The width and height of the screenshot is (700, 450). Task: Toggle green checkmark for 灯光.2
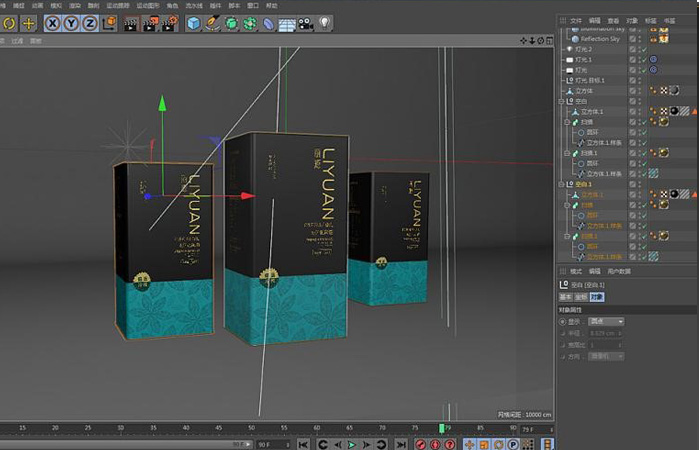(642, 49)
